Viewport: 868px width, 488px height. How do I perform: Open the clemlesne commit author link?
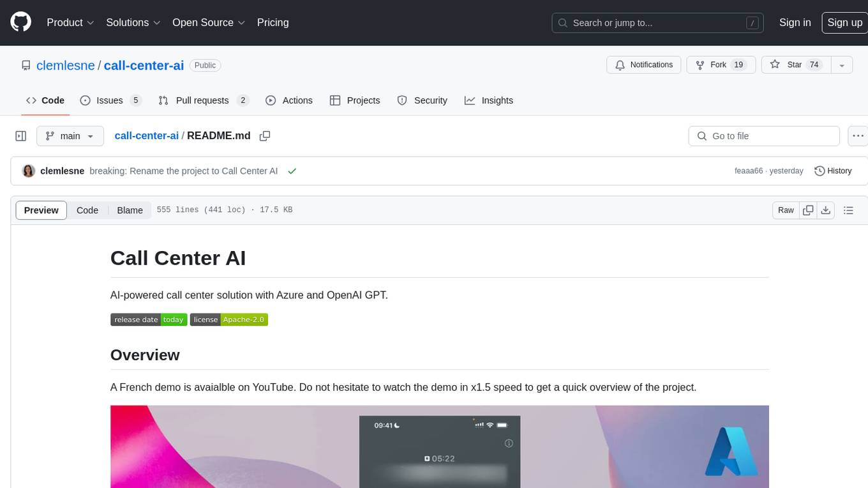(x=63, y=171)
